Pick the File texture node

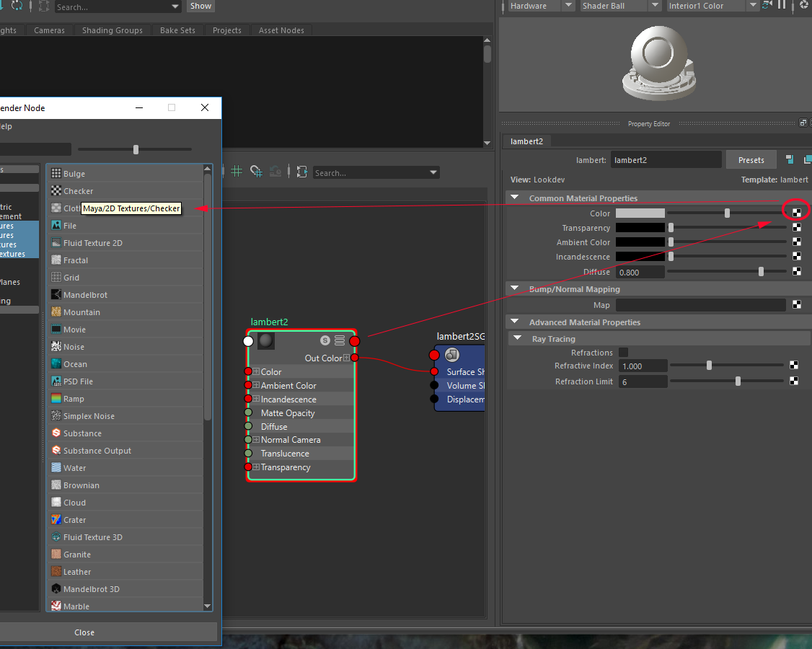click(x=69, y=226)
